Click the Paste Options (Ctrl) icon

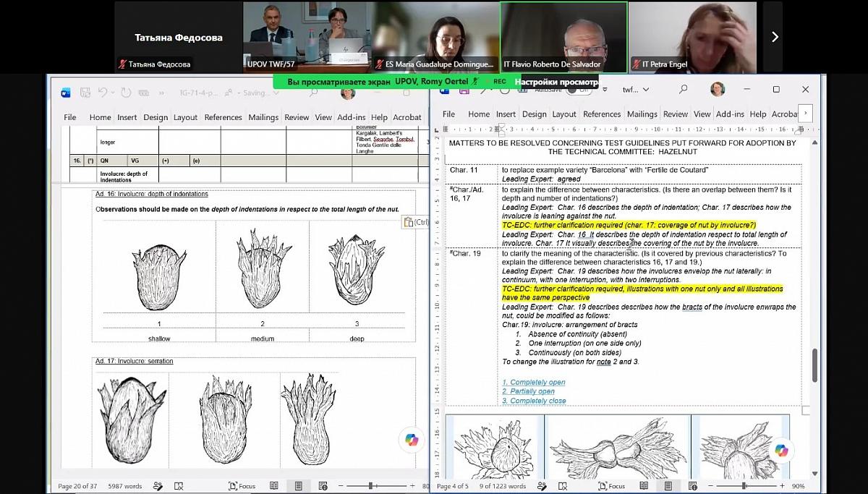point(416,222)
